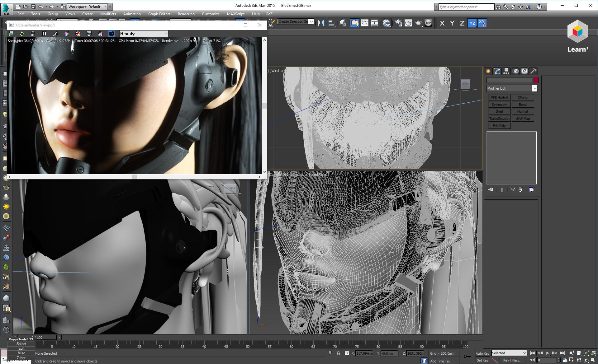Click color wheel icon in OctaneRender Viewport

click(x=66, y=34)
